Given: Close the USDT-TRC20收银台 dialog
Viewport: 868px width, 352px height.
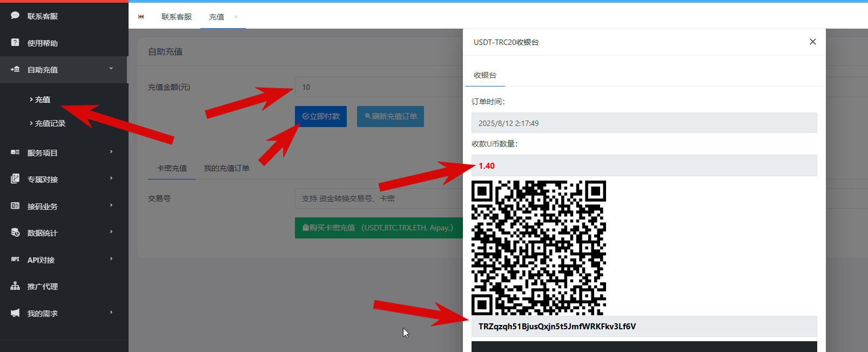Looking at the screenshot, I should [x=812, y=42].
